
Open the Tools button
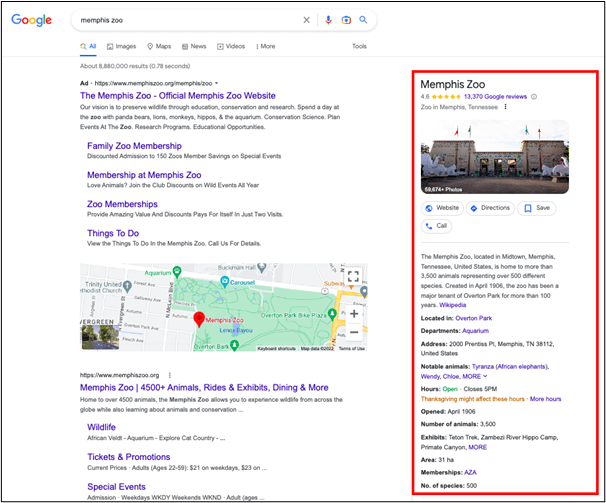tap(359, 46)
